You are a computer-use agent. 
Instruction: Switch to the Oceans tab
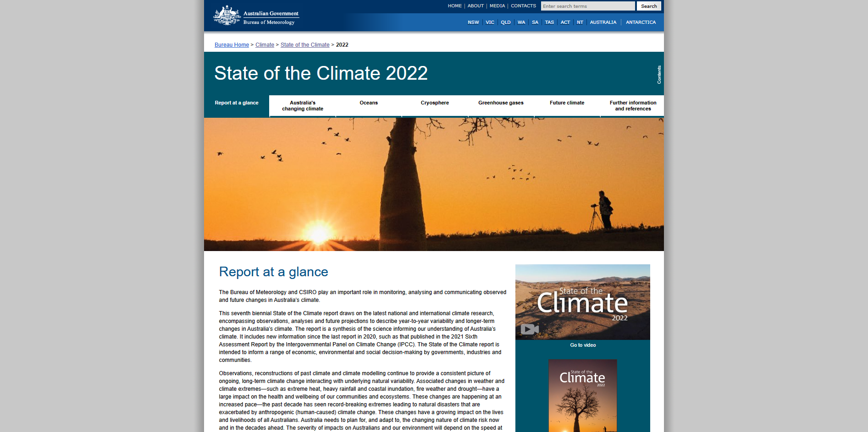click(x=369, y=106)
